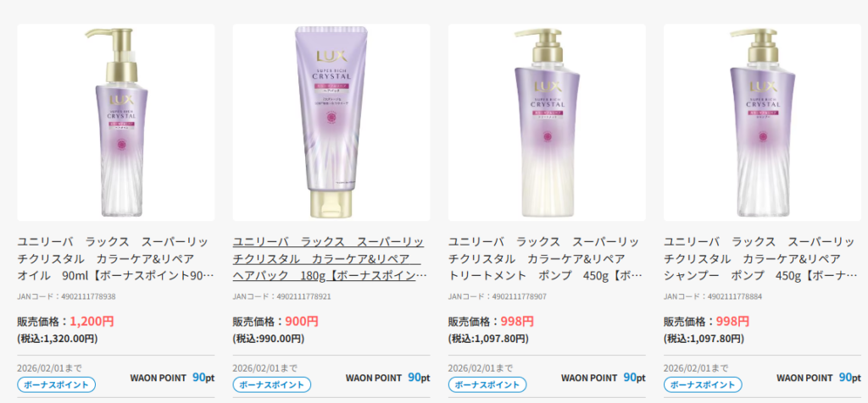This screenshot has height=403, width=868.
Task: Click ボーナスポイント badge under the hair pack
Action: click(272, 384)
